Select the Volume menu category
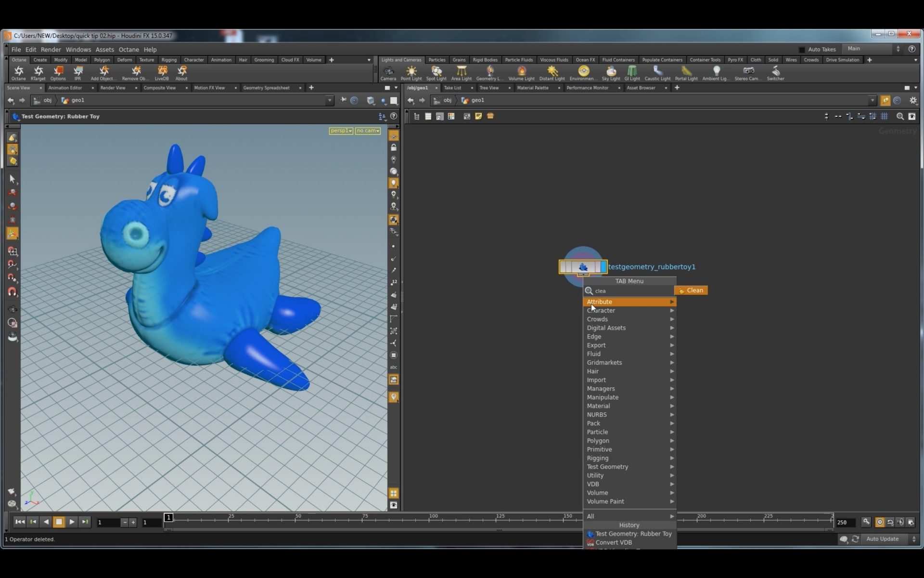Viewport: 924px width, 578px height. [x=597, y=492]
